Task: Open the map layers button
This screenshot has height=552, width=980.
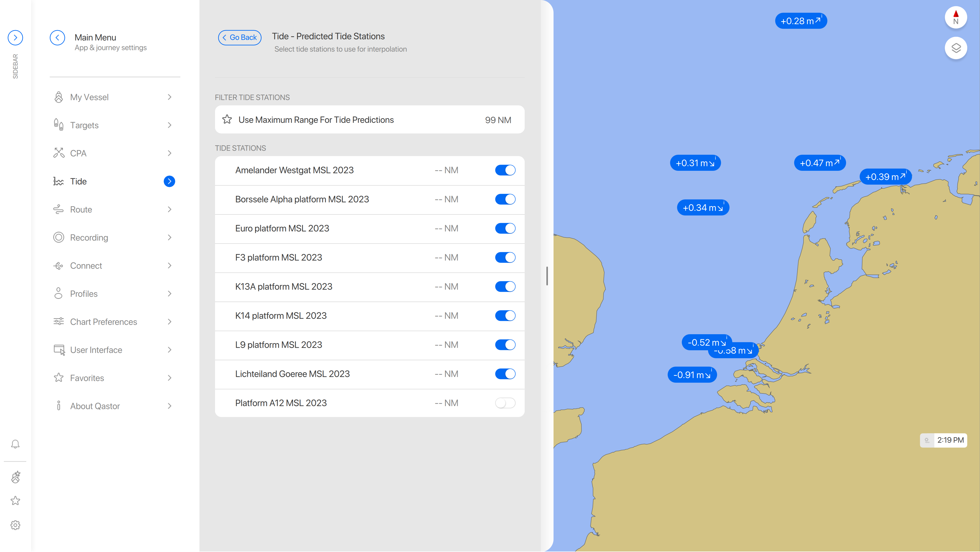Action: coord(956,48)
